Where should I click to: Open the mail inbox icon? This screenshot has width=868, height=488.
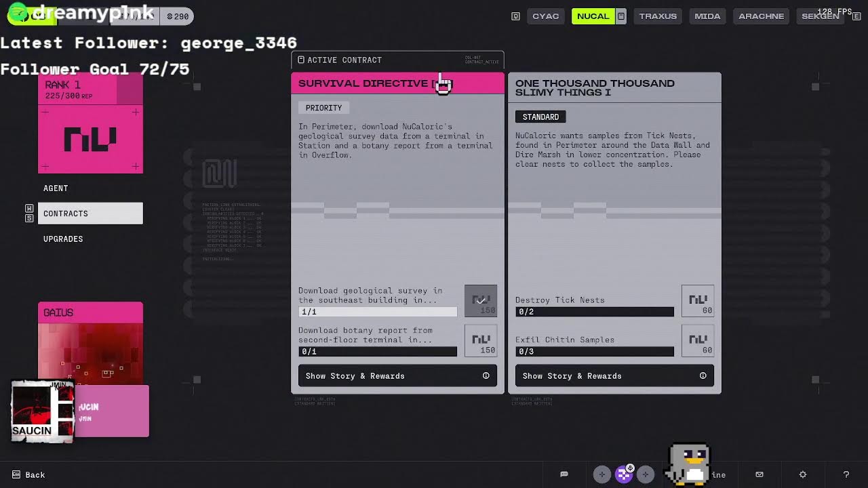[x=759, y=474]
